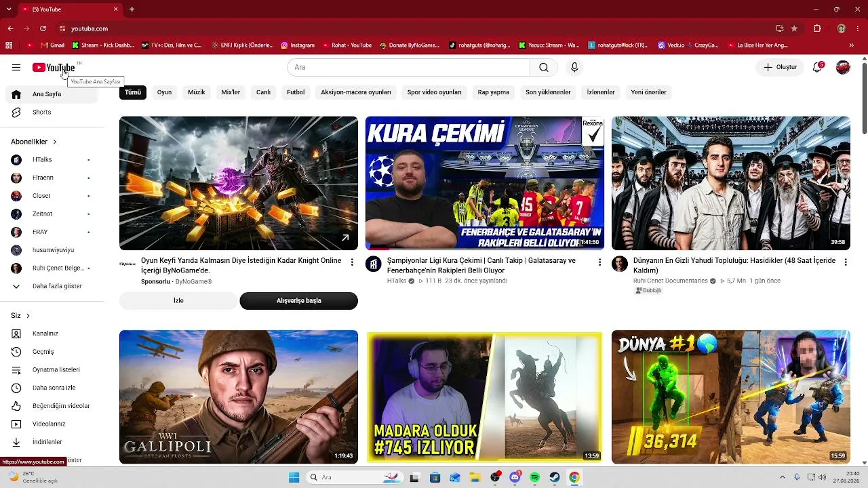
Task: Open the account avatar menu
Action: 843,67
